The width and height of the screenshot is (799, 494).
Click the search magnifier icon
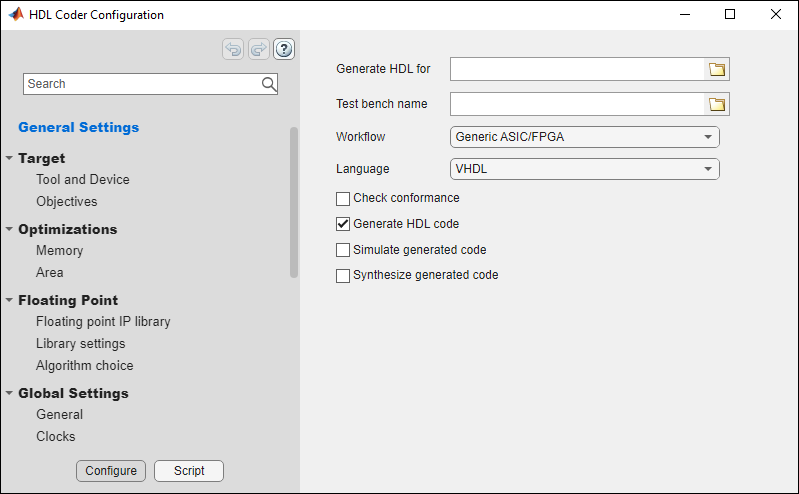coord(269,84)
